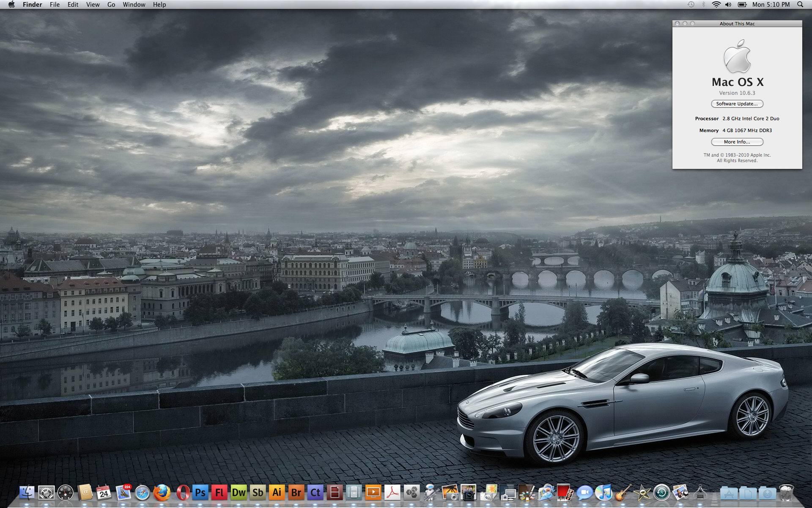
Task: Launch Opera browser from the dock
Action: [183, 493]
